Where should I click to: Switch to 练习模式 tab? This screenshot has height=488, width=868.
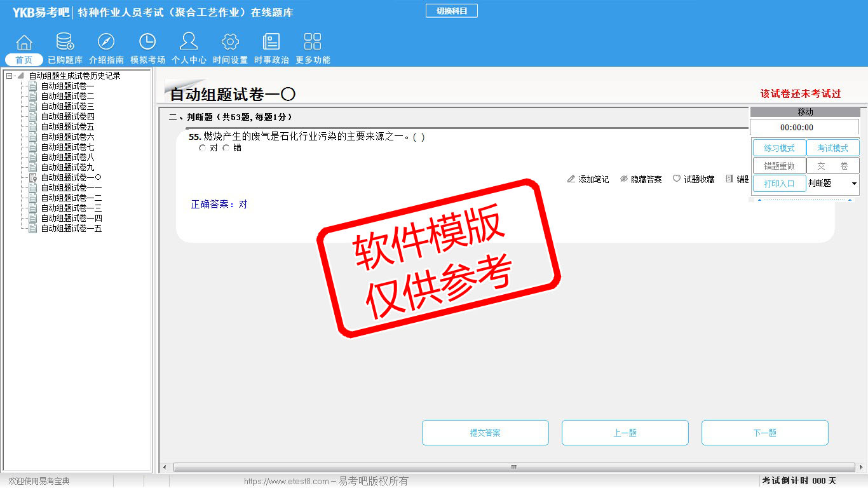[x=779, y=148]
